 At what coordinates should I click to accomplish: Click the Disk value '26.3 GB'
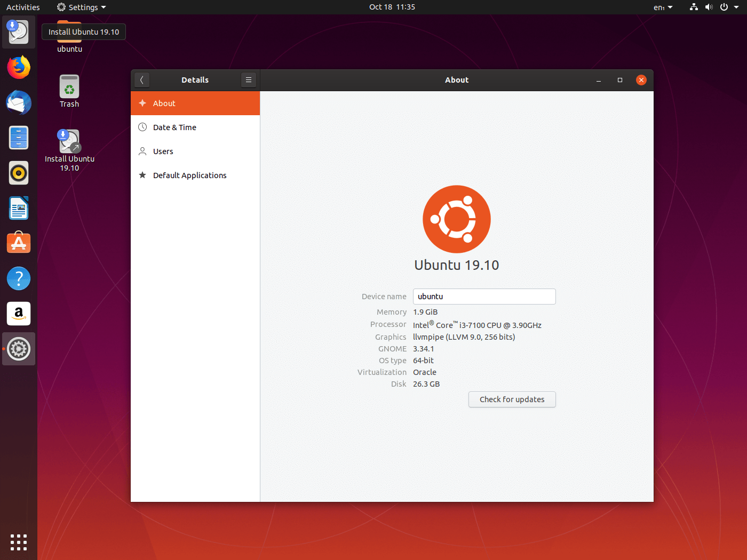tap(426, 384)
